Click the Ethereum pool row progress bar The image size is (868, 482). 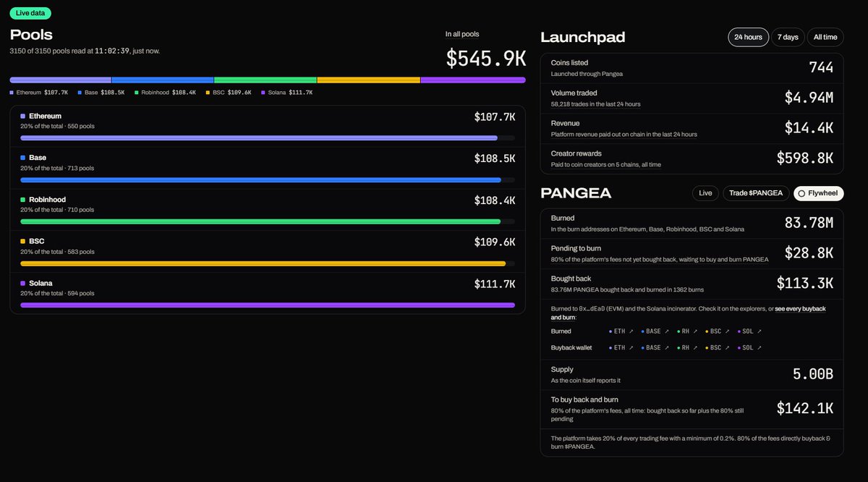268,138
